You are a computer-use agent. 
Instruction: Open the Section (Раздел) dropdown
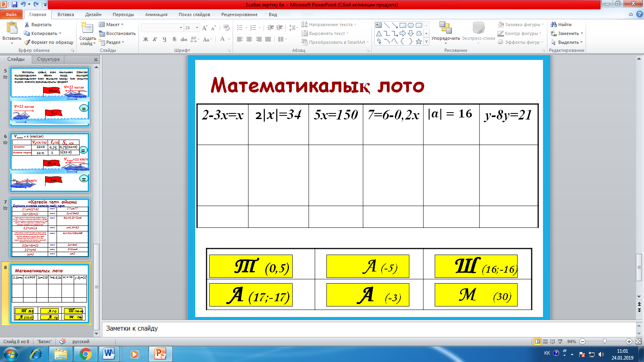pos(111,42)
